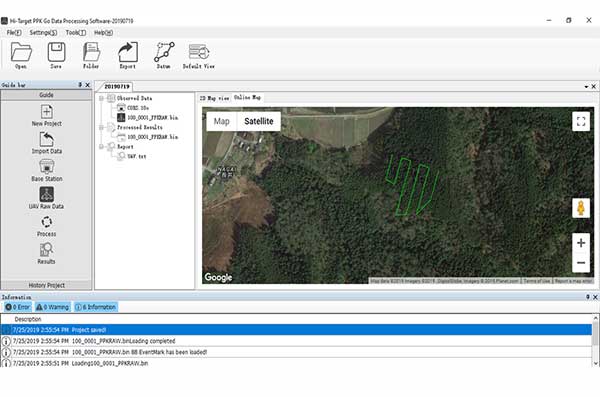Select the 20190719 project tab

(117, 87)
